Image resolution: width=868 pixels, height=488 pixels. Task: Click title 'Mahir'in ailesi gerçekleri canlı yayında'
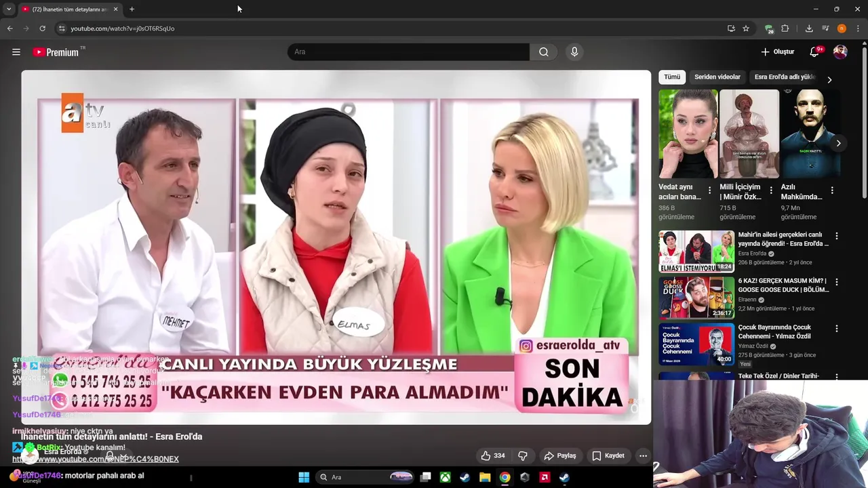[783, 239]
